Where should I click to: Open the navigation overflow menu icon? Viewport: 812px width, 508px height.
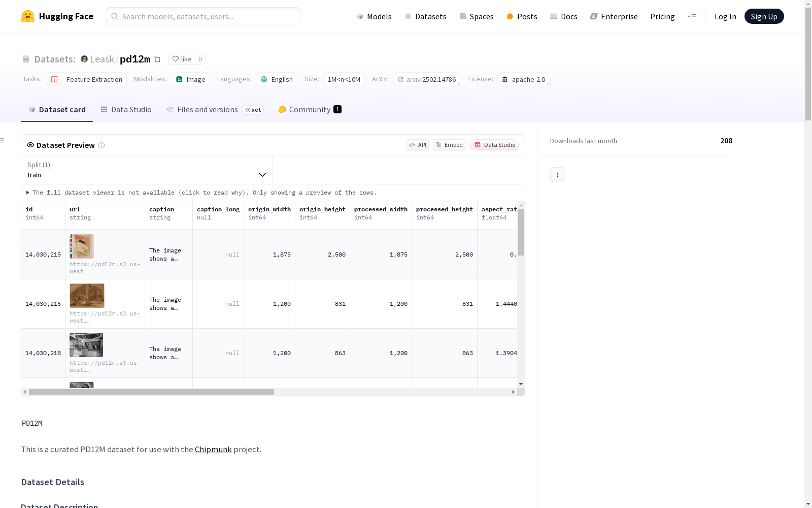[692, 16]
